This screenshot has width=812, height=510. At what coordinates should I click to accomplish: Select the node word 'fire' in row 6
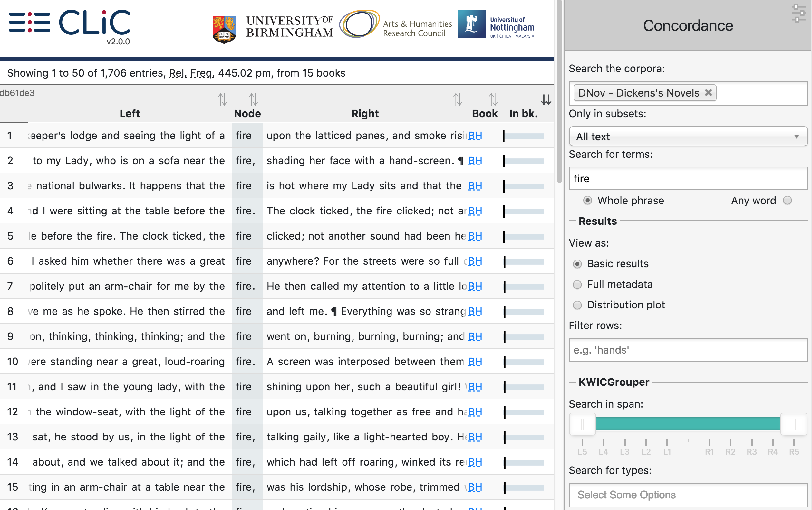point(244,261)
